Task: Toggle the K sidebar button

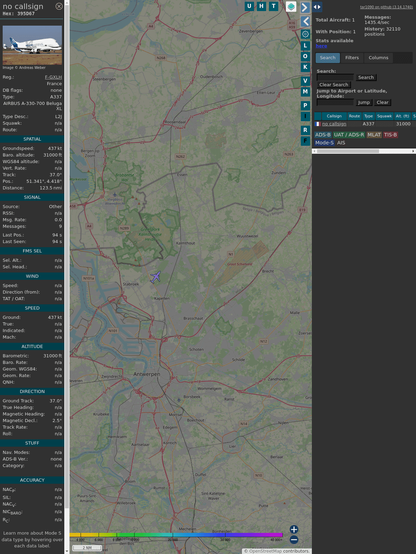Action: pyautogui.click(x=305, y=67)
